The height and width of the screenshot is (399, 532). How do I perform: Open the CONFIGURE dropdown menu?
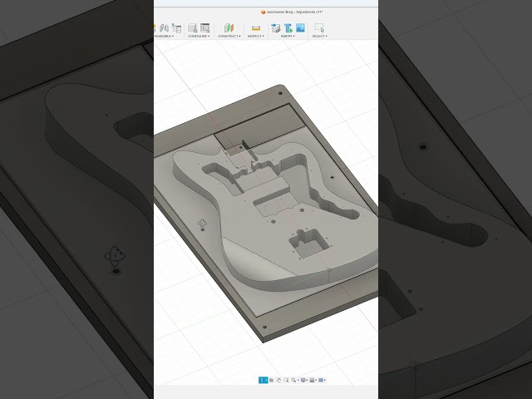coord(199,36)
